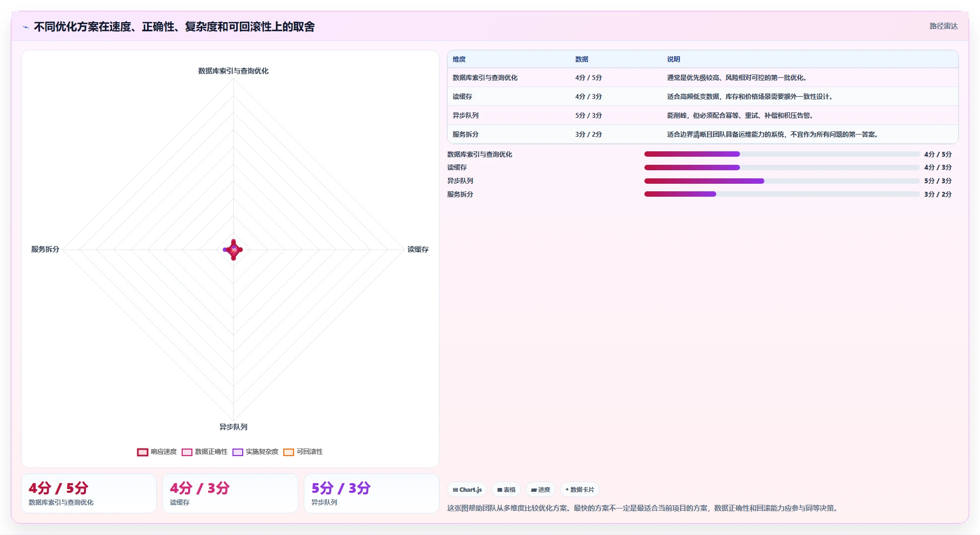
Task: Click description 适合高频低变数据
Action: coord(750,97)
